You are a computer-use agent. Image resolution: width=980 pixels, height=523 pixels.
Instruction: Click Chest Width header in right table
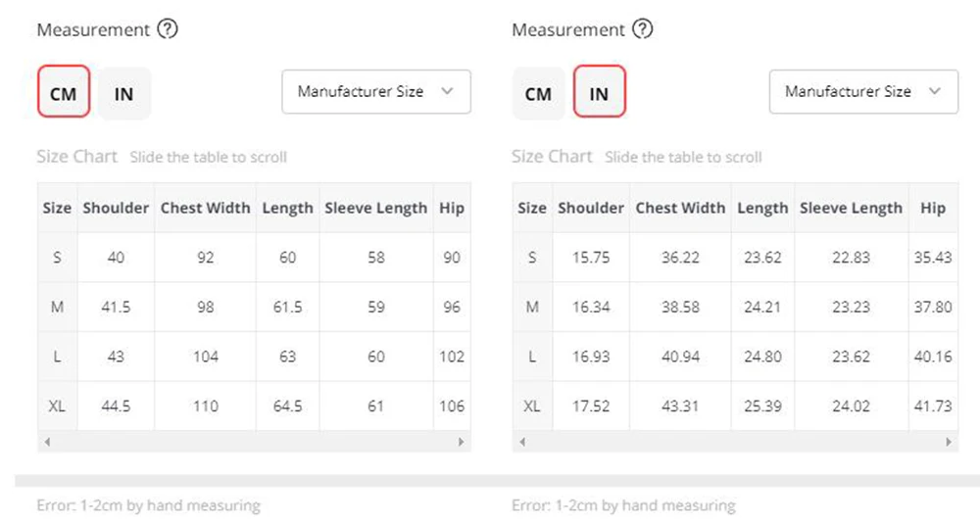click(x=680, y=208)
